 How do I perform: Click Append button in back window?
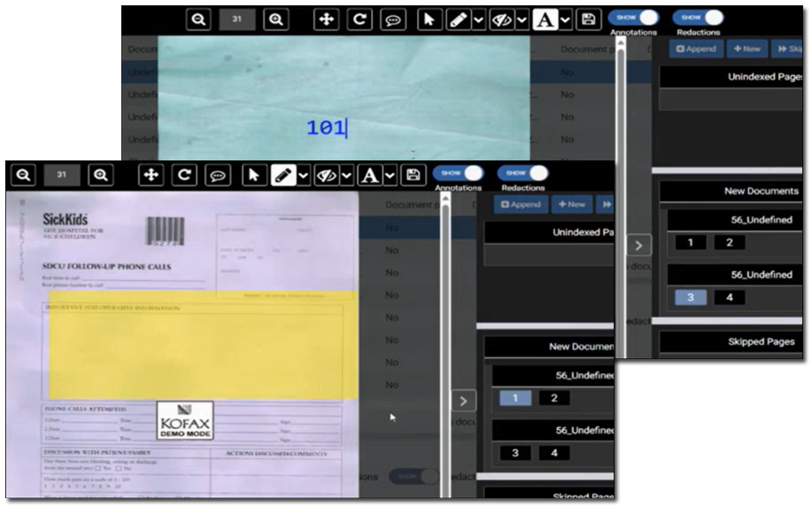click(696, 49)
